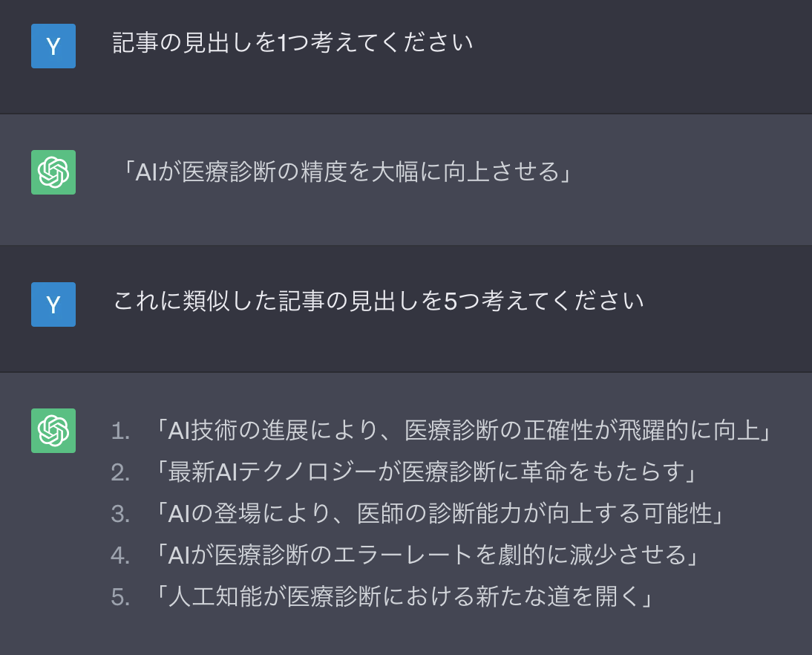The width and height of the screenshot is (812, 655).
Task: Click list number 4. in the reply
Action: (120, 555)
